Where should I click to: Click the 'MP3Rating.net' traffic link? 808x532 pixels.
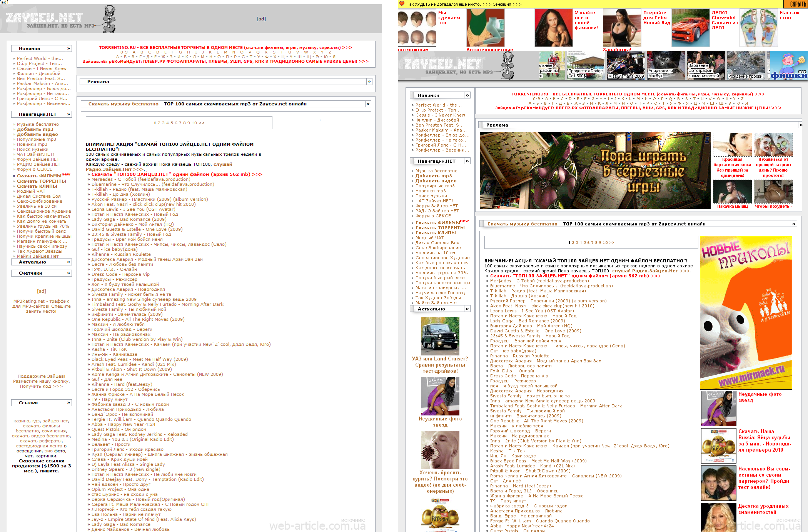click(42, 306)
